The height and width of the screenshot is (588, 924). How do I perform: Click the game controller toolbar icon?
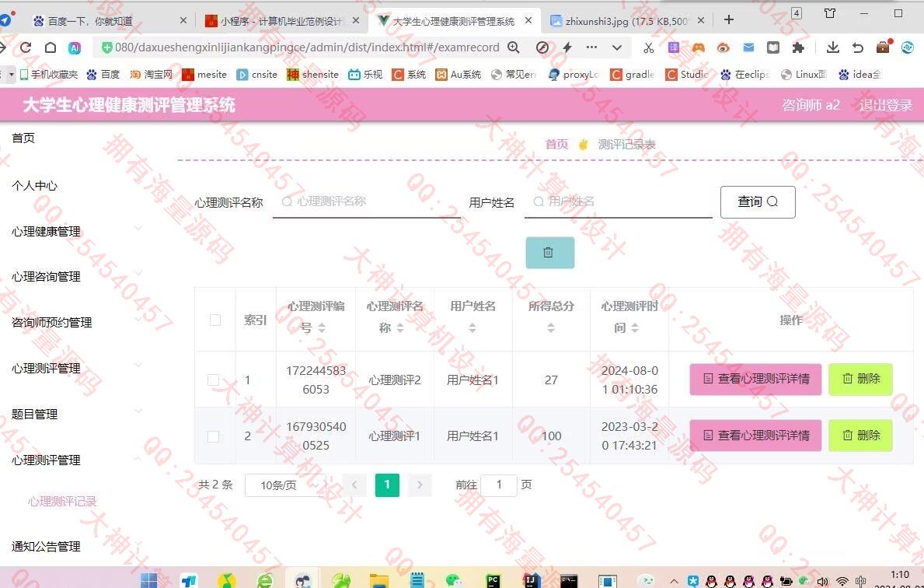699,47
